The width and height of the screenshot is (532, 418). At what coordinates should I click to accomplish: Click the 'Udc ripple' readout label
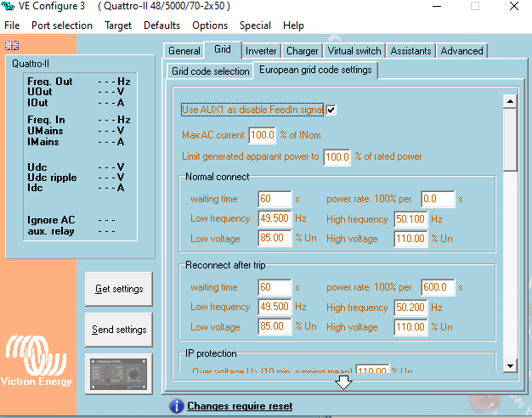(52, 178)
